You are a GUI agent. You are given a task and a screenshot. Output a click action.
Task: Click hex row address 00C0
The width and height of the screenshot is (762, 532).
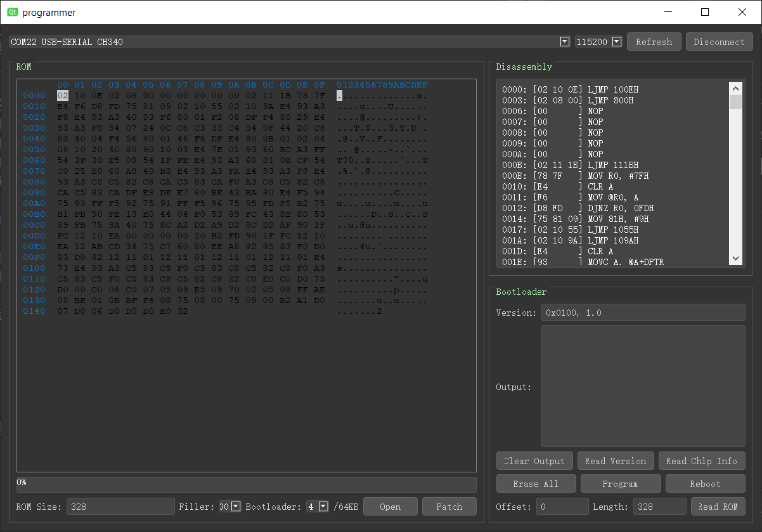click(34, 225)
